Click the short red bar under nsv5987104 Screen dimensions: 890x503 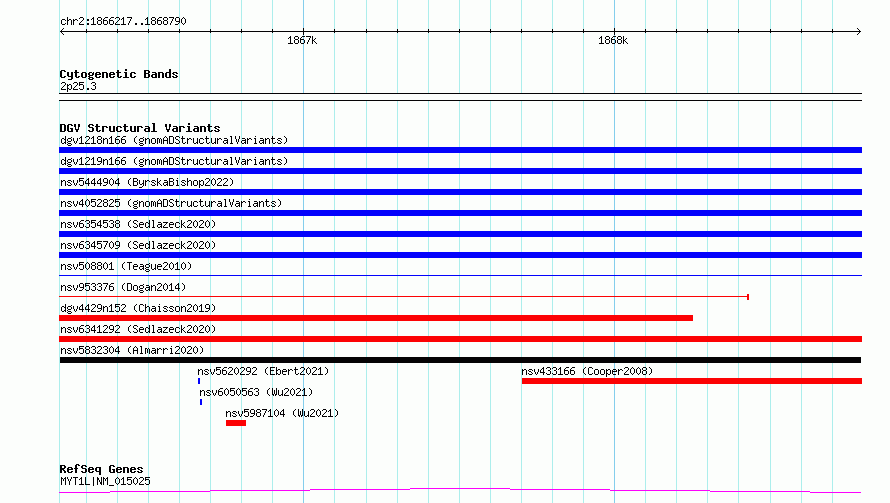pyautogui.click(x=236, y=423)
